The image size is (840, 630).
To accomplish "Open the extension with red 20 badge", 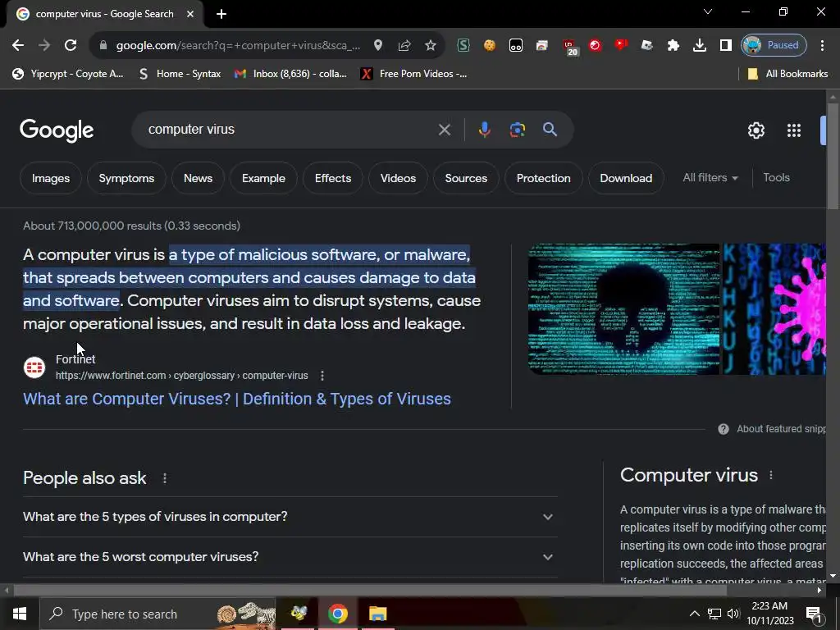I will coord(570,47).
